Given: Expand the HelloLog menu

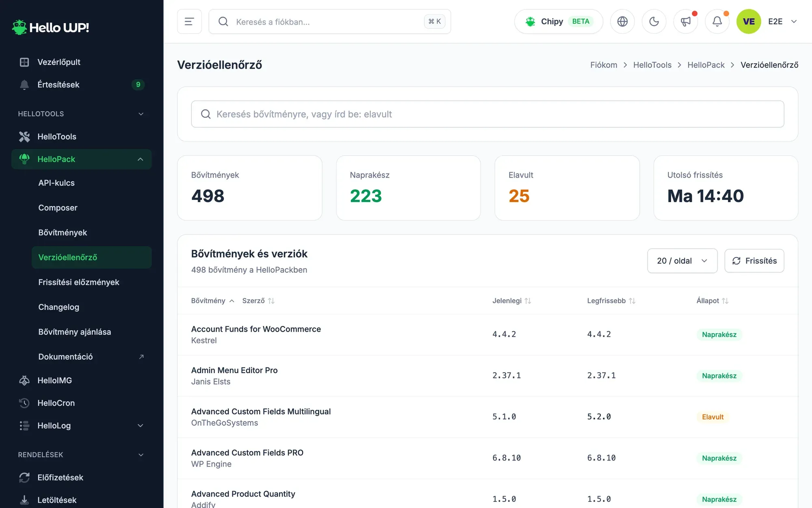Looking at the screenshot, I should [x=81, y=426].
